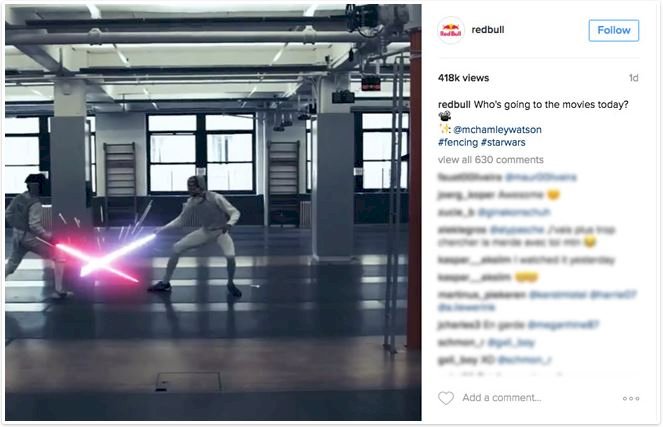Click the Follow button
The height and width of the screenshot is (427, 663).
point(614,30)
